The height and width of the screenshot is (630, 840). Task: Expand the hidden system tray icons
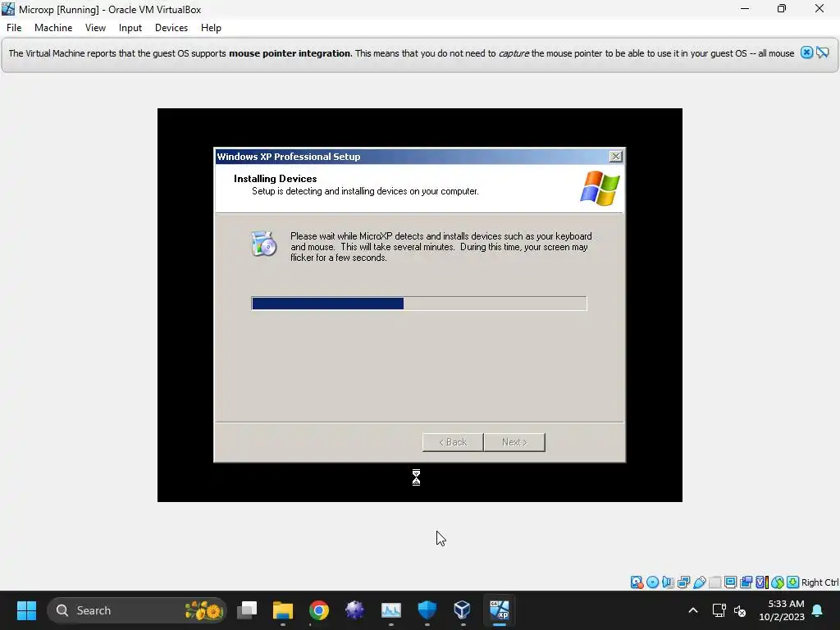[692, 610]
